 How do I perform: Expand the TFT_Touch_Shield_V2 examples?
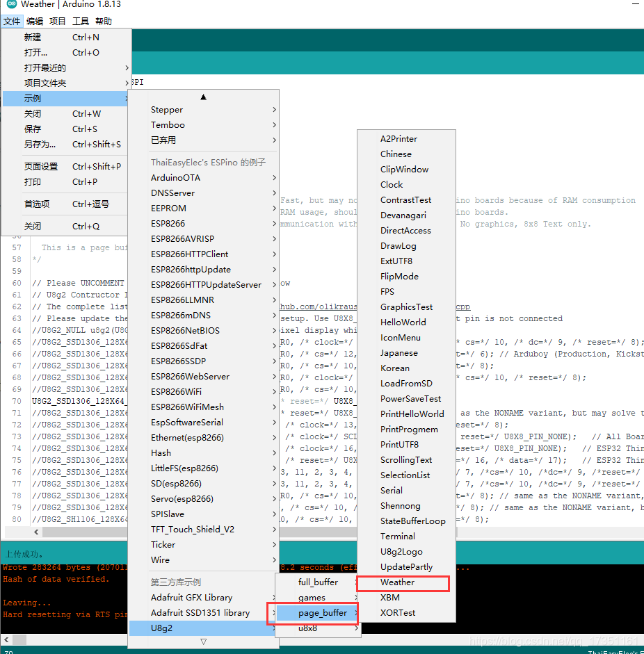[203, 530]
